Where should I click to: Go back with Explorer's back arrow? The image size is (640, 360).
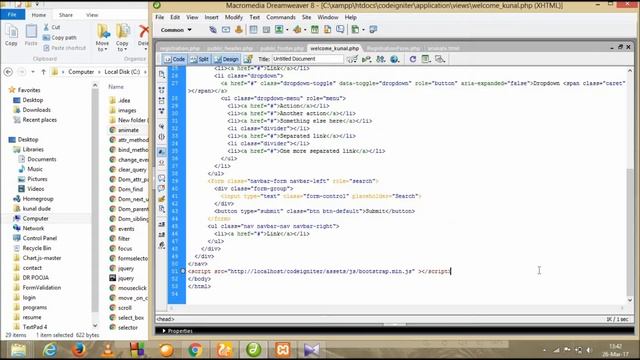pos(8,72)
